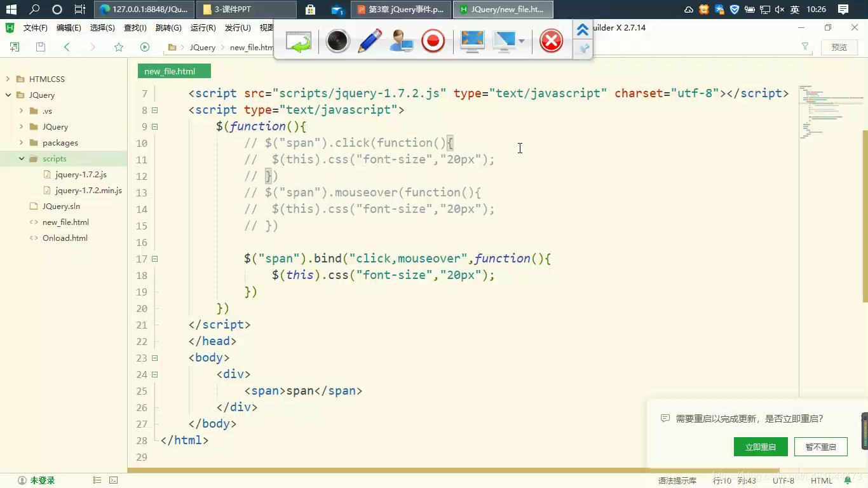Open jquery-1.7.2.js in file tree

coord(81,174)
